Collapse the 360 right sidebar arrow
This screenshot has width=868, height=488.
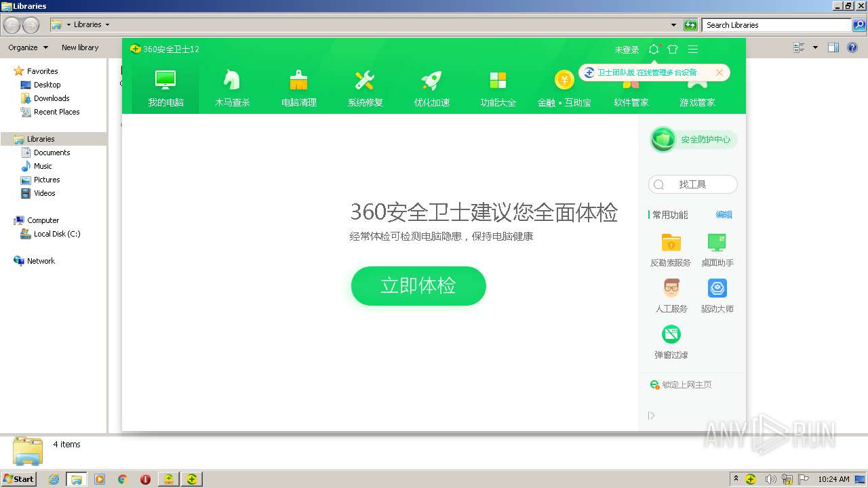(x=652, y=415)
